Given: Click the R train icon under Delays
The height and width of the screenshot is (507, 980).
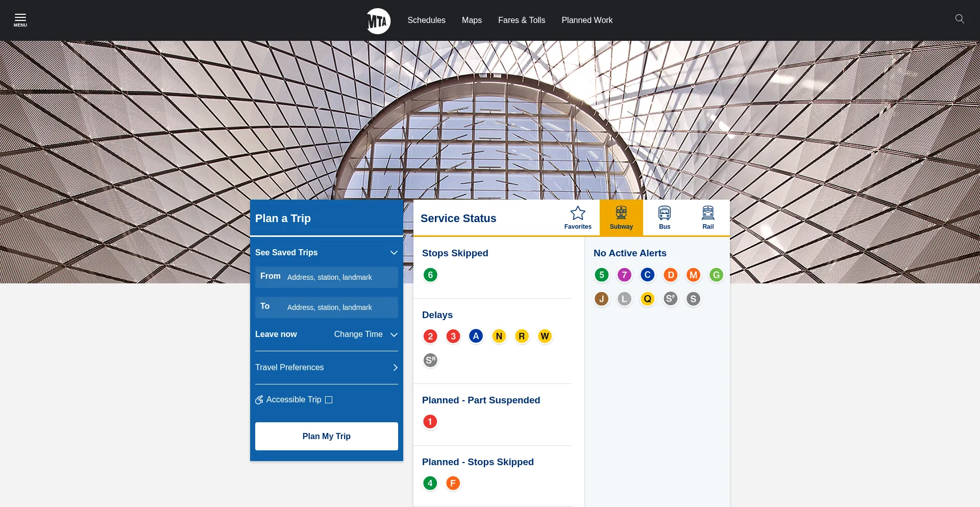Looking at the screenshot, I should (522, 336).
